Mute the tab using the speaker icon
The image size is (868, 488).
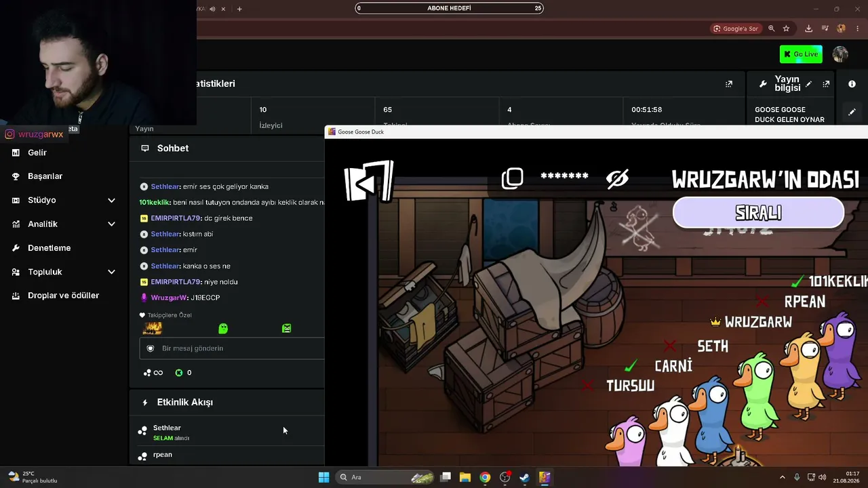212,9
